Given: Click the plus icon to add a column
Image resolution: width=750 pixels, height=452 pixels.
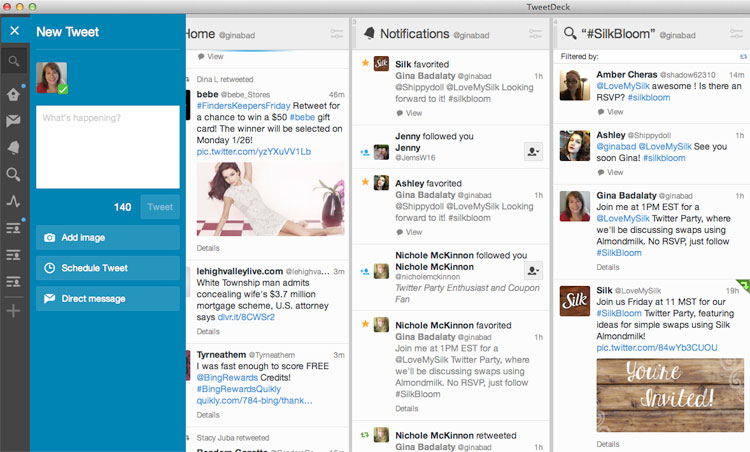Looking at the screenshot, I should (13, 311).
